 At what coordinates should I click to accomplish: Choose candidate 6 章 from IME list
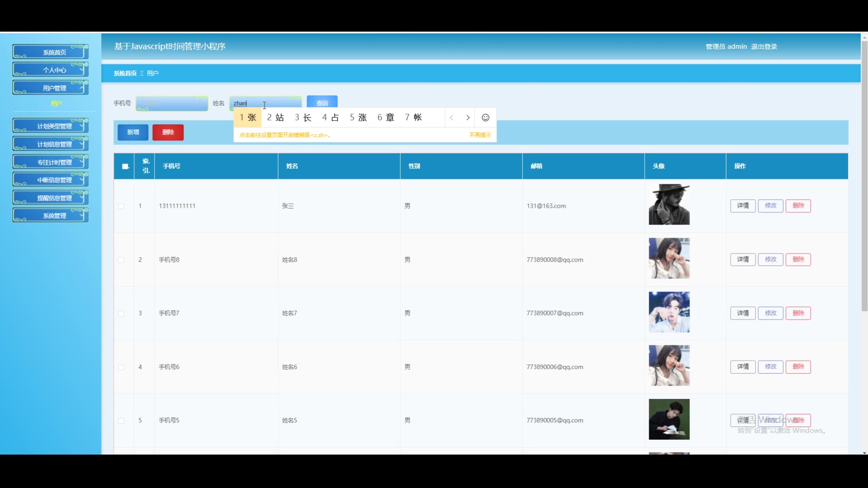pyautogui.click(x=386, y=117)
